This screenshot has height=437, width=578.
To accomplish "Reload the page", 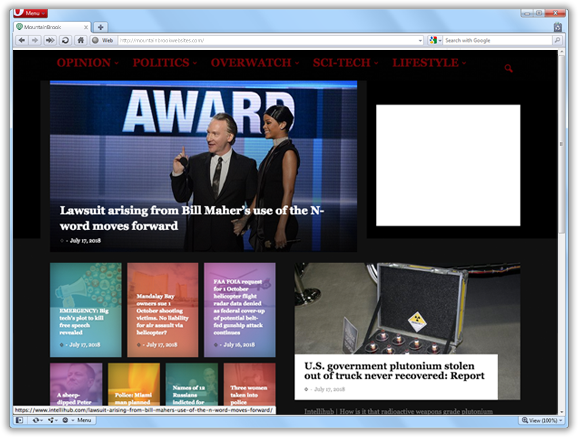I will coord(65,40).
